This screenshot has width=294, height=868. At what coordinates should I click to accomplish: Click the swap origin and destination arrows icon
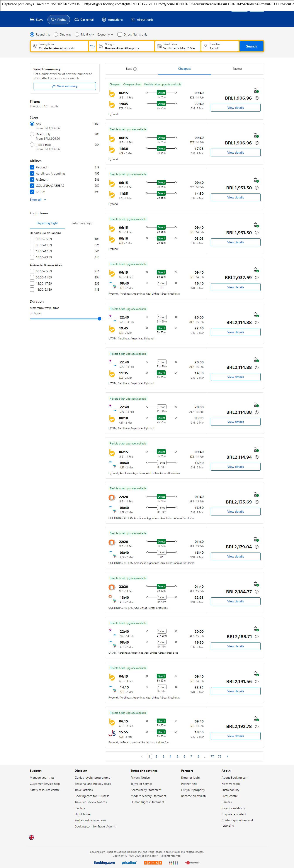[x=92, y=46]
